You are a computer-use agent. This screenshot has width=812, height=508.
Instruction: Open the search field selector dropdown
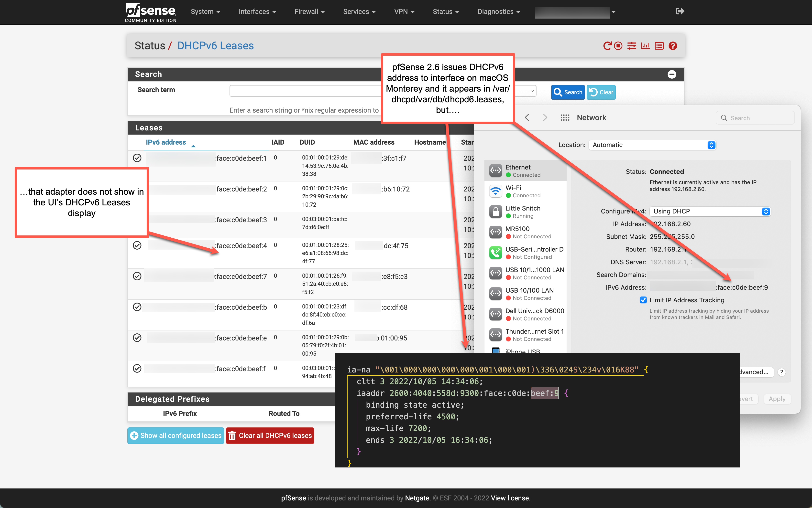[x=526, y=91]
